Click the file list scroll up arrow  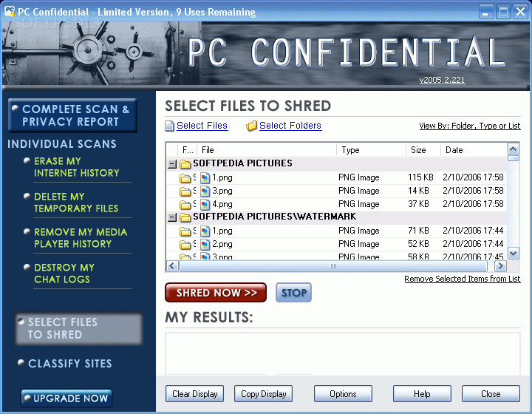(x=514, y=149)
